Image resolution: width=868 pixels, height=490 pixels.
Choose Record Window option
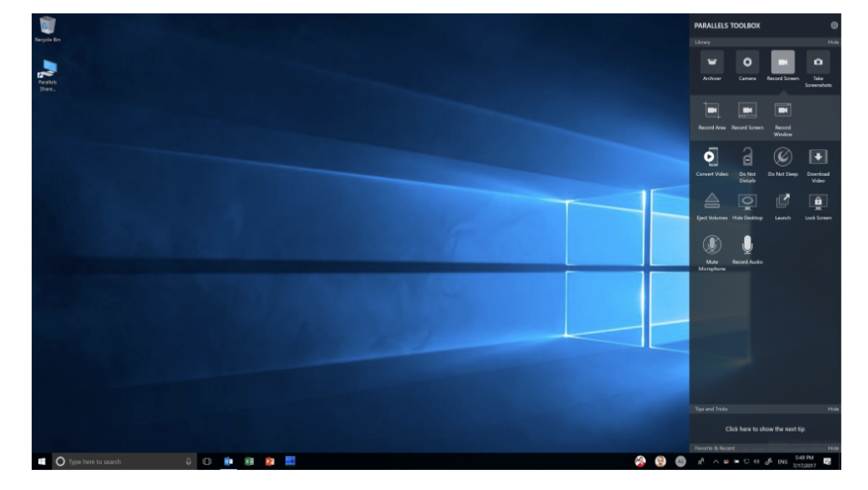[x=783, y=119]
